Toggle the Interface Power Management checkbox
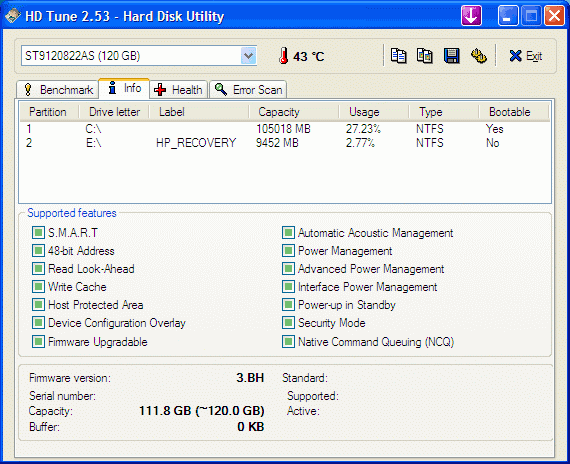This screenshot has width=570, height=464. pyautogui.click(x=288, y=287)
